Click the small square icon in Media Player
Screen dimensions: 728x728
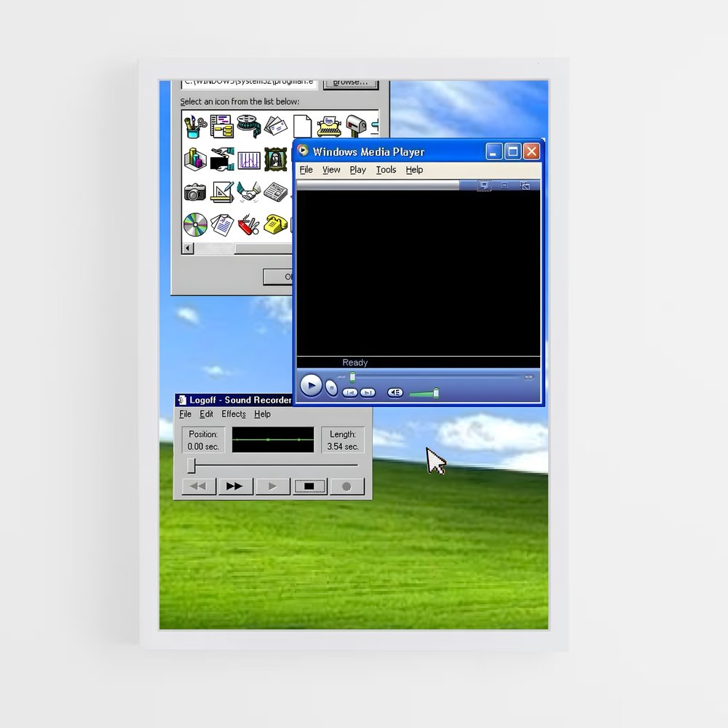[x=505, y=185]
